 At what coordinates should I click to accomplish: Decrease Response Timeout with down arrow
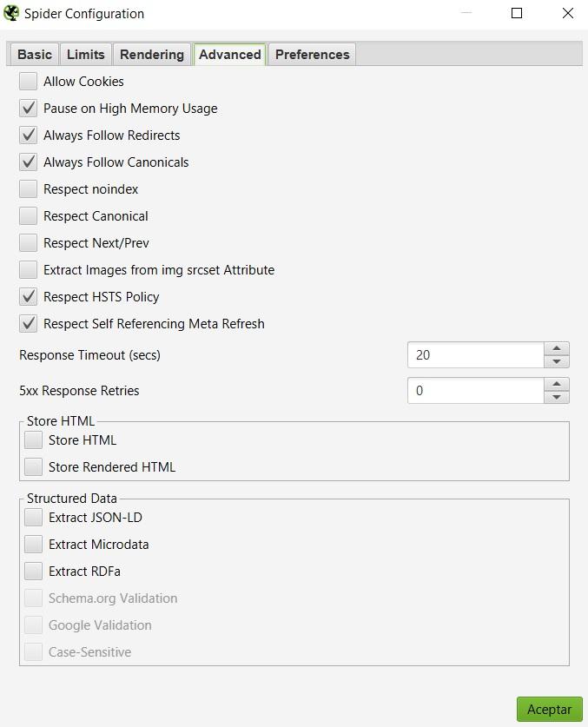point(557,361)
